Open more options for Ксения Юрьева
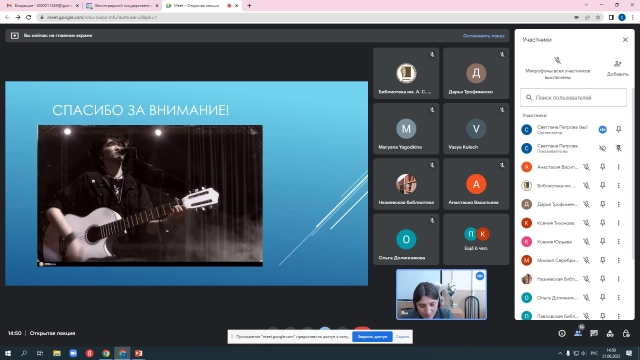Viewport: 640px width, 360px height. click(x=618, y=242)
